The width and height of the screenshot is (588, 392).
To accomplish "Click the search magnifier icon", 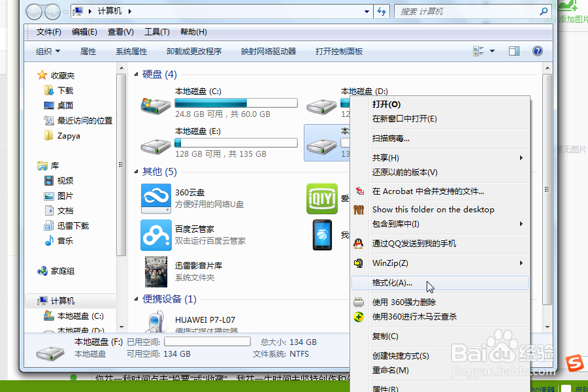I will (x=544, y=12).
